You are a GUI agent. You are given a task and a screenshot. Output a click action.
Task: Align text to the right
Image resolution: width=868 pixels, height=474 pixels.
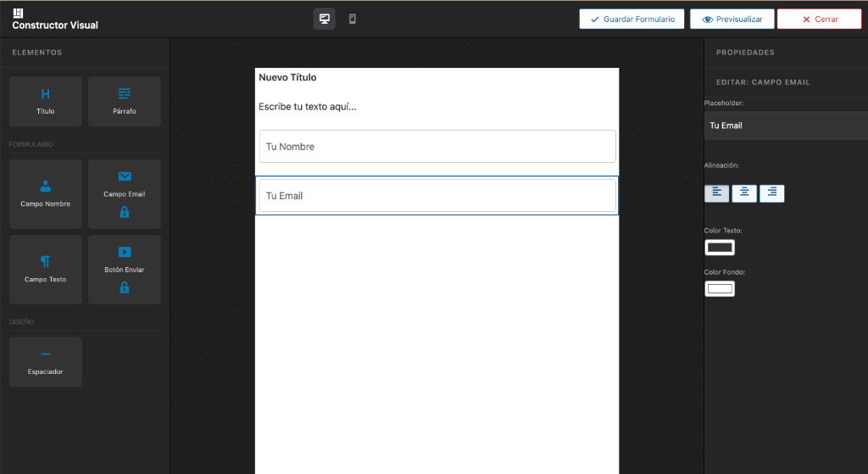[772, 193]
